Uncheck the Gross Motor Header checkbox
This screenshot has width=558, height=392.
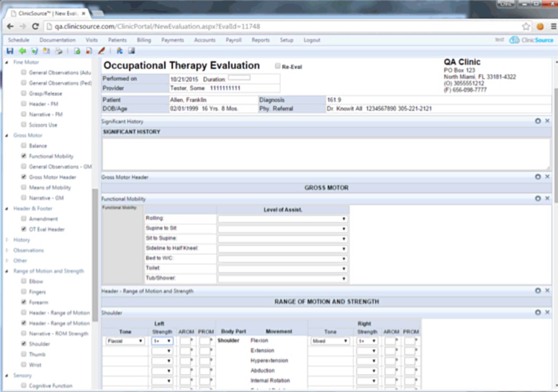(24, 176)
